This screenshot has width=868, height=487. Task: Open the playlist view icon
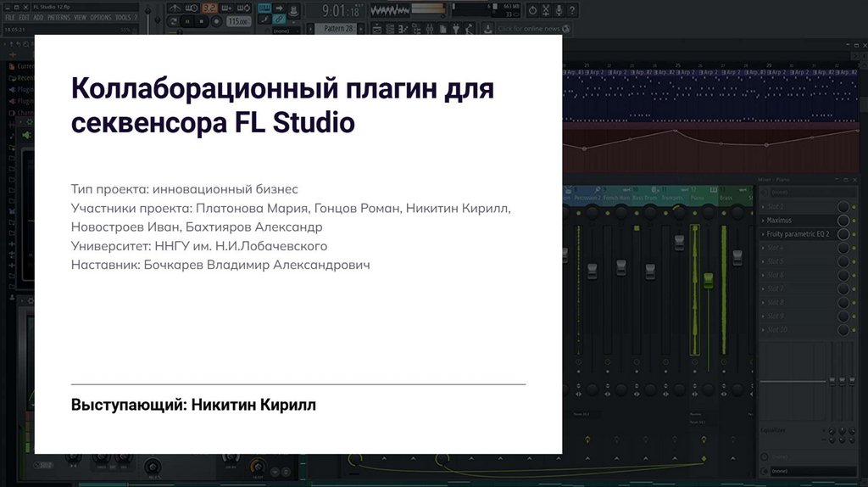point(376,29)
